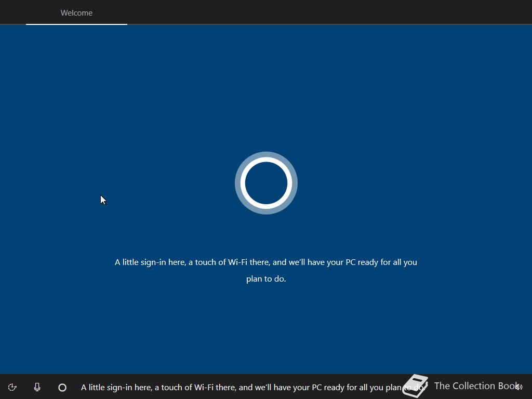Click the Cortana caption text in bottom bar
532x399 pixels.
coord(253,388)
